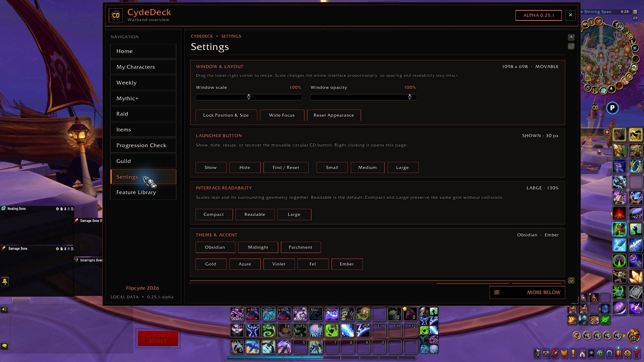Click the chat speaker voice icon
This screenshot has height=362, width=644.
point(4,309)
